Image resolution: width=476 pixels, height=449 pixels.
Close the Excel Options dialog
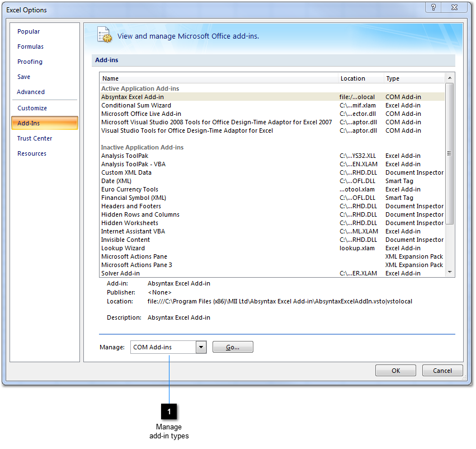(x=454, y=7)
